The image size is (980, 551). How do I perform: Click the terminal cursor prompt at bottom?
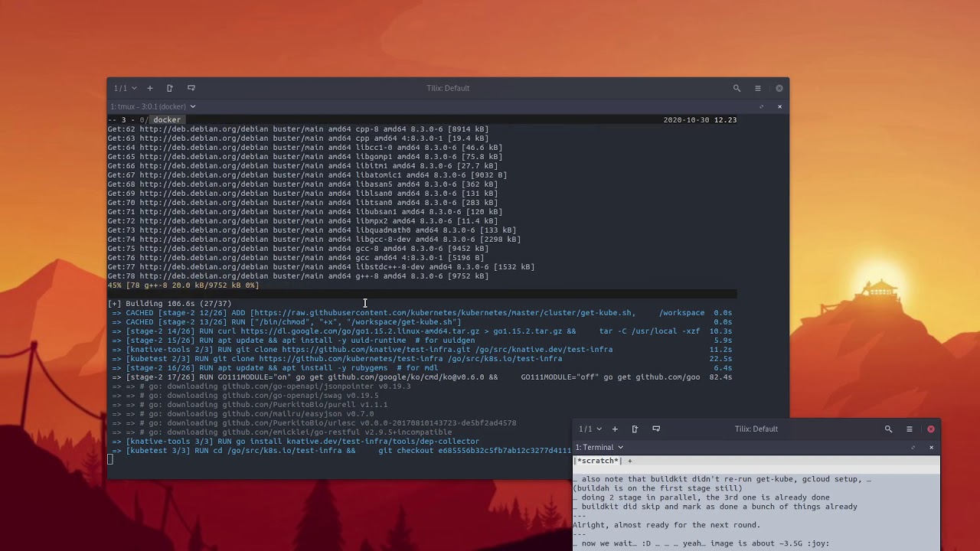110,460
